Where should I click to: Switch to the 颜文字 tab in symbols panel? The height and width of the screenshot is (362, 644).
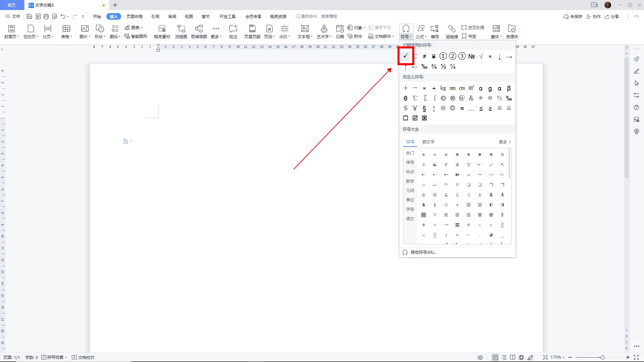point(428,142)
